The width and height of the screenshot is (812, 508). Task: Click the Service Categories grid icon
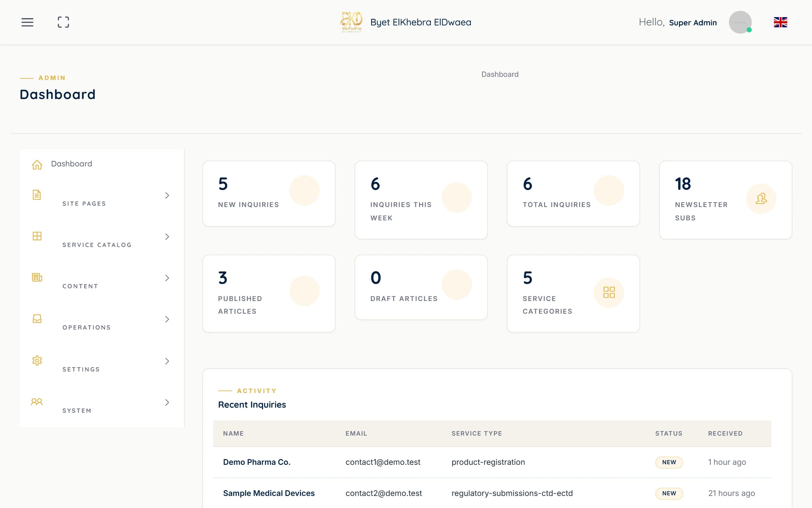609,292
